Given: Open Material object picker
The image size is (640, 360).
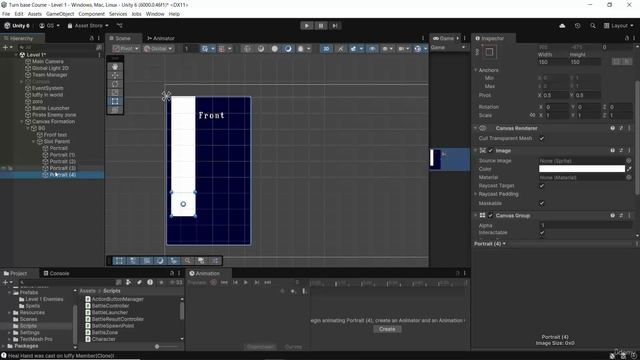Looking at the screenshot, I should pyautogui.click(x=629, y=178).
